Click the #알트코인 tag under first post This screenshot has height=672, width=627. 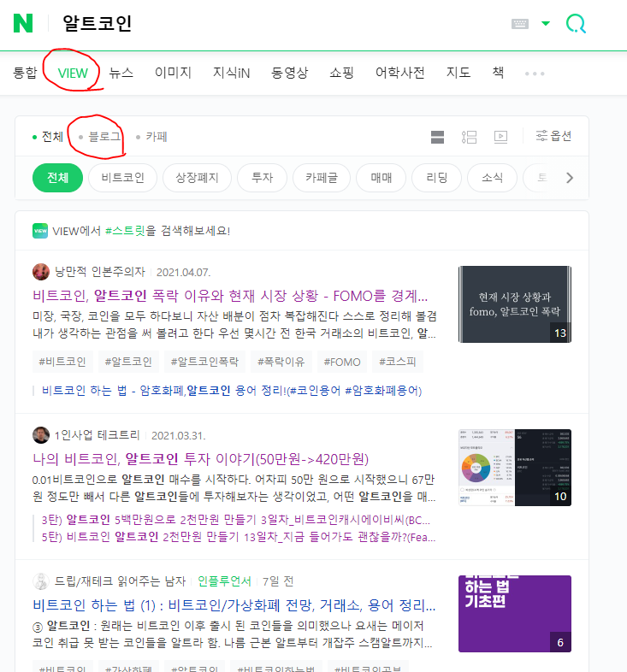pyautogui.click(x=128, y=362)
